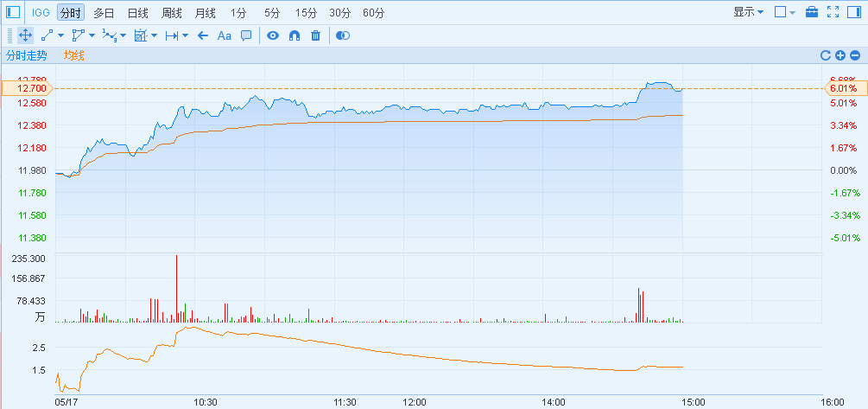Screen dimensions: 868x409
Task: Select the square layout icon
Action: 780,11
